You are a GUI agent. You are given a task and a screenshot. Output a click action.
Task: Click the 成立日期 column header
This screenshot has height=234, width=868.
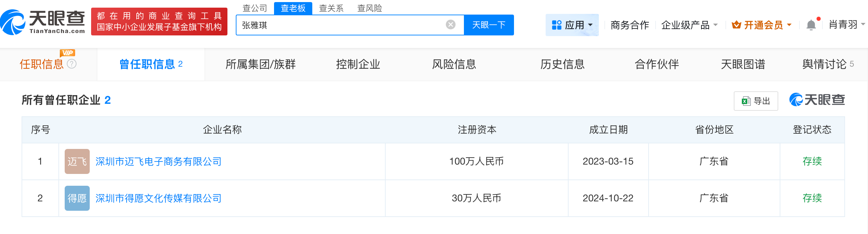point(609,130)
